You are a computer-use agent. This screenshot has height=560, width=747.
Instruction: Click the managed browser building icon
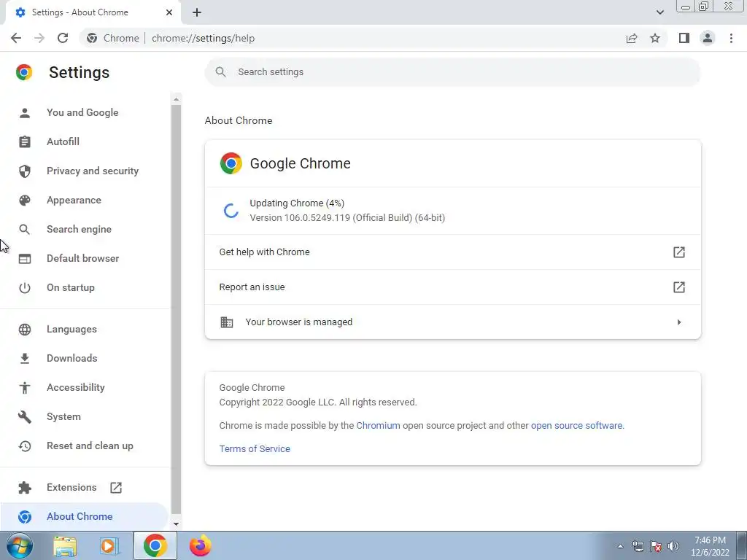pyautogui.click(x=227, y=322)
